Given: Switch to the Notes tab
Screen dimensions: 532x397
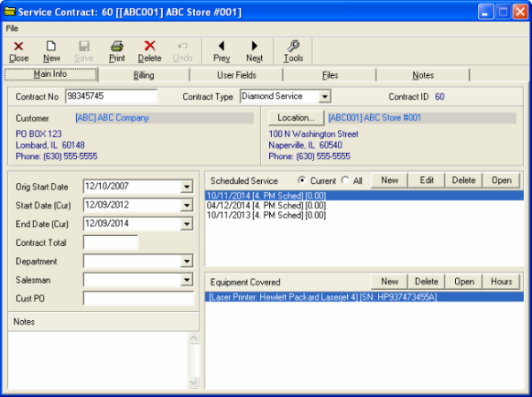Looking at the screenshot, I should pos(423,75).
